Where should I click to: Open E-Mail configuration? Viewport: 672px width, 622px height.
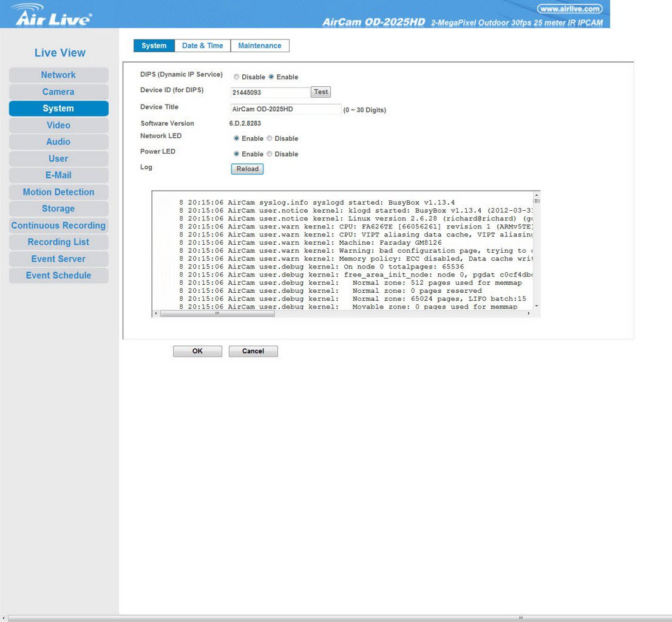pos(59,176)
